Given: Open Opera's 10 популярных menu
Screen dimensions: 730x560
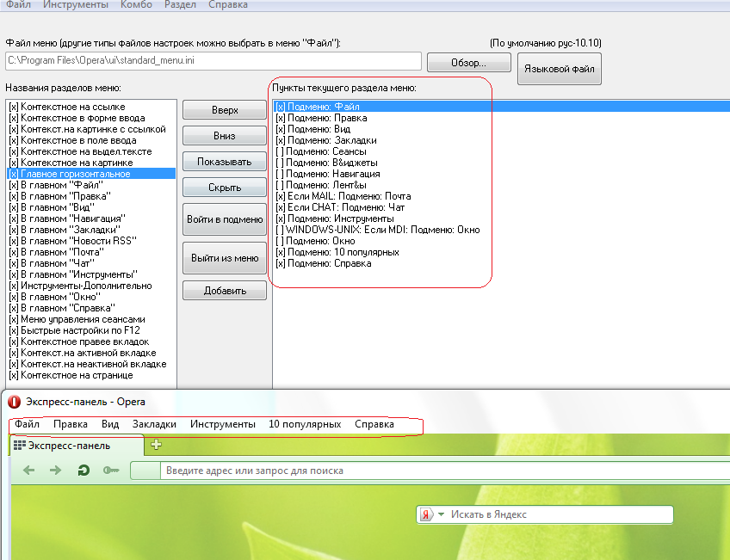Looking at the screenshot, I should tap(305, 424).
